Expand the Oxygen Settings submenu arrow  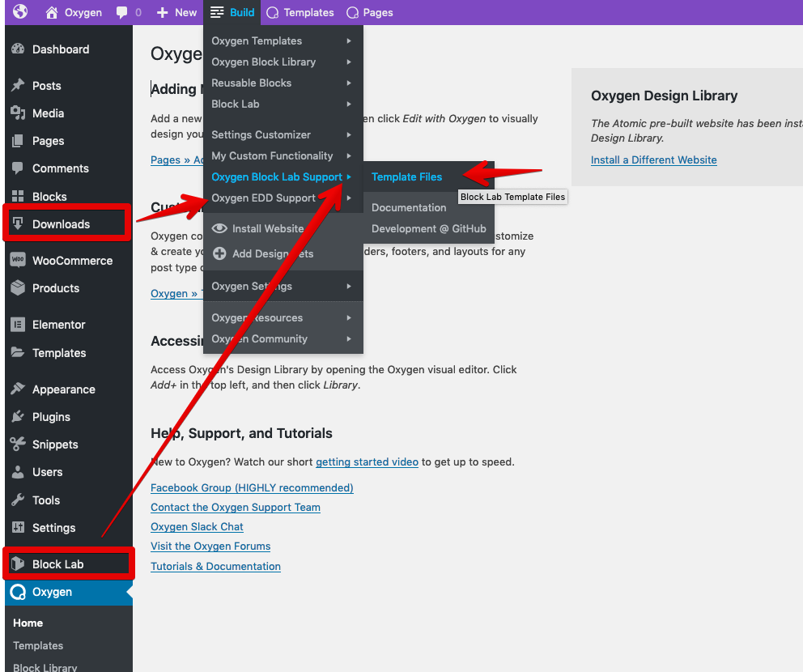(x=349, y=287)
